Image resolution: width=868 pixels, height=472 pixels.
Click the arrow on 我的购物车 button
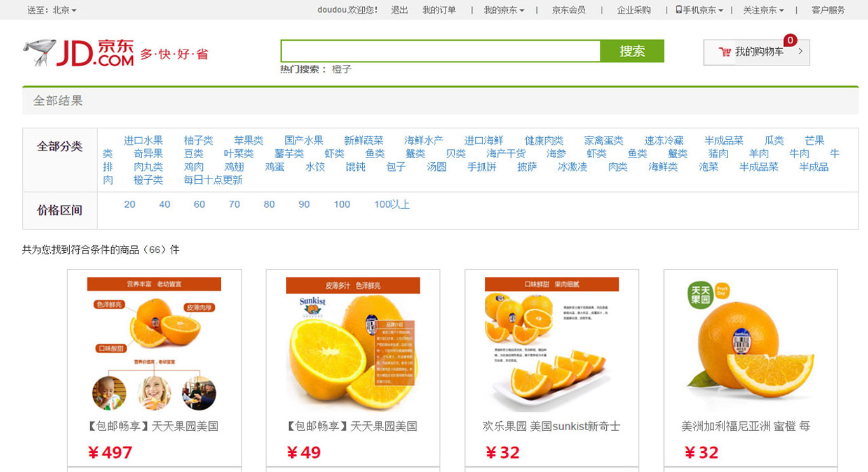point(801,52)
